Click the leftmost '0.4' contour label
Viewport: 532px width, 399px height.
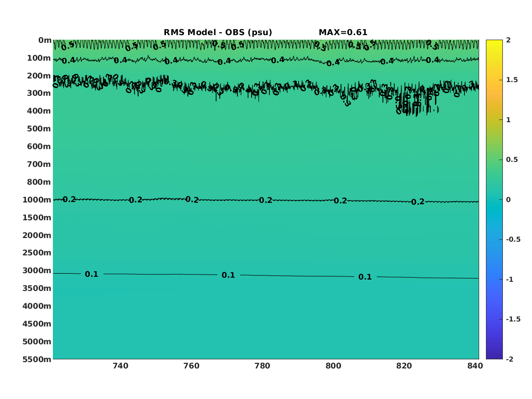pos(68,60)
